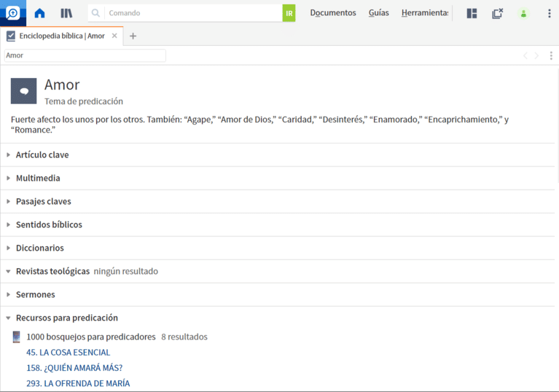This screenshot has height=392, width=559.
Task: Open the panel options three-dot menu
Action: (551, 55)
